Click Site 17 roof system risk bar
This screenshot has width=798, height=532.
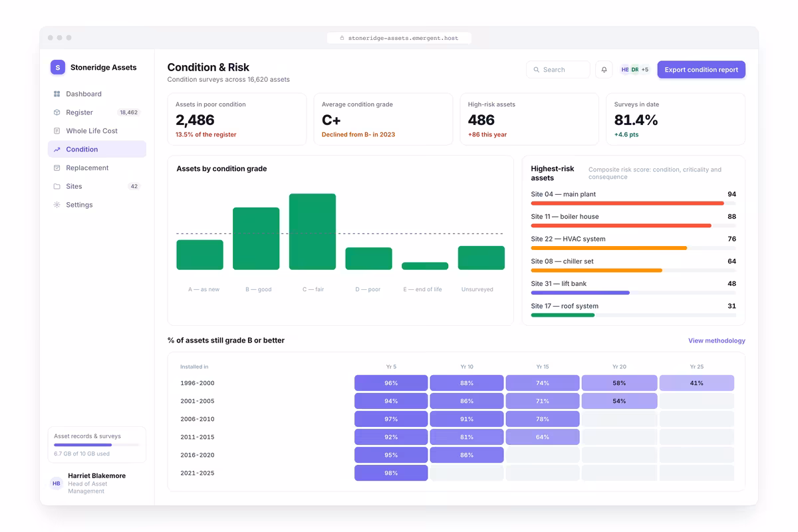(633, 315)
